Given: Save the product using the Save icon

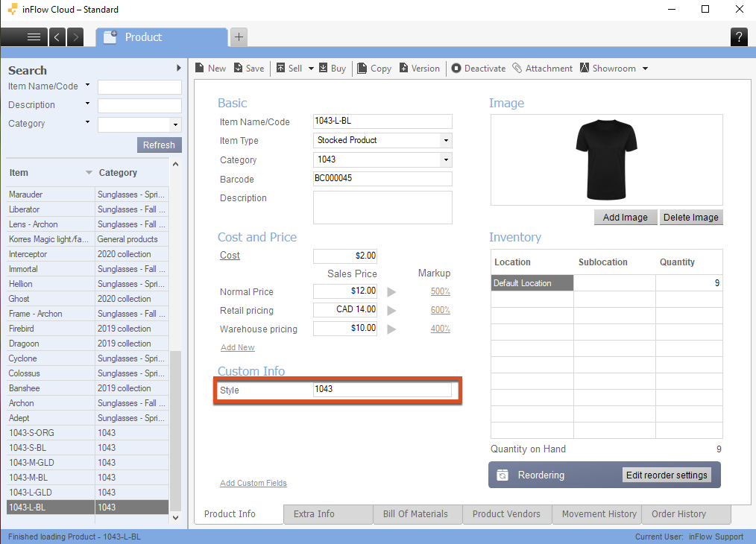Looking at the screenshot, I should 238,69.
